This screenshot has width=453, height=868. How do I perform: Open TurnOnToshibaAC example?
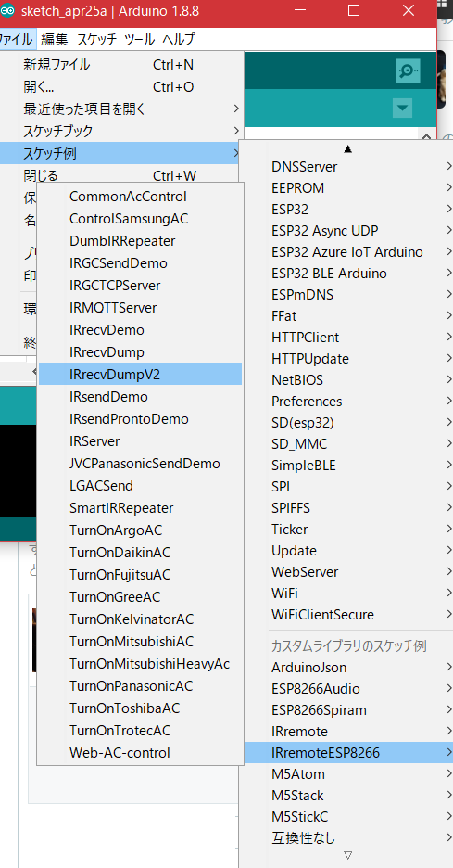140,708
